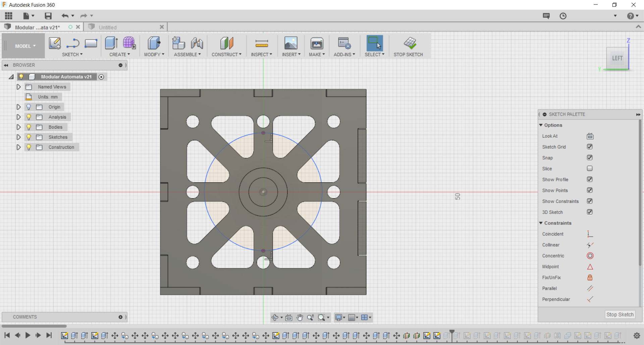644x345 pixels.
Task: Click the Fix/UnFix lock icon
Action: tap(590, 277)
